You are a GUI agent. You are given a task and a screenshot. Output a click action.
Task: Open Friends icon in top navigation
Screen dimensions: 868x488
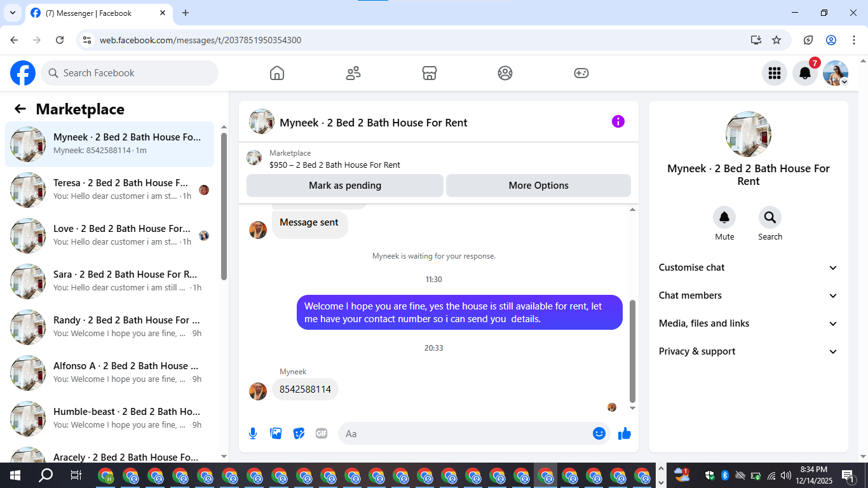tap(353, 73)
